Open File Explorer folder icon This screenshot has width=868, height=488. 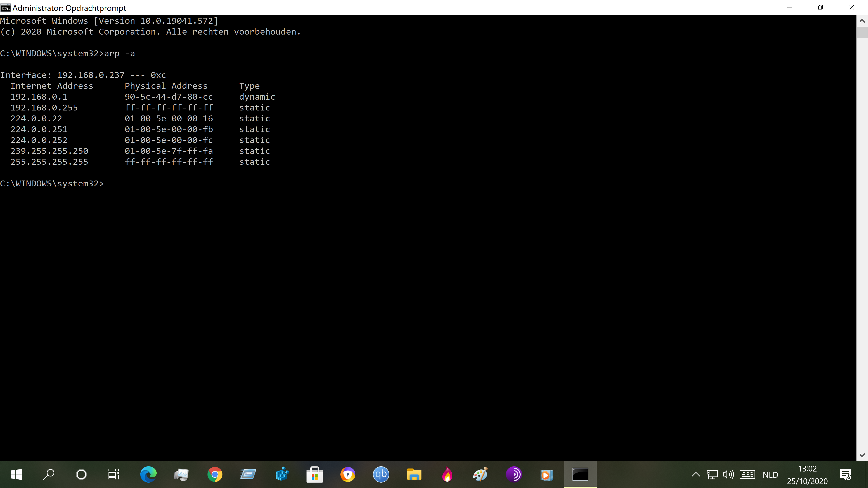coord(414,474)
